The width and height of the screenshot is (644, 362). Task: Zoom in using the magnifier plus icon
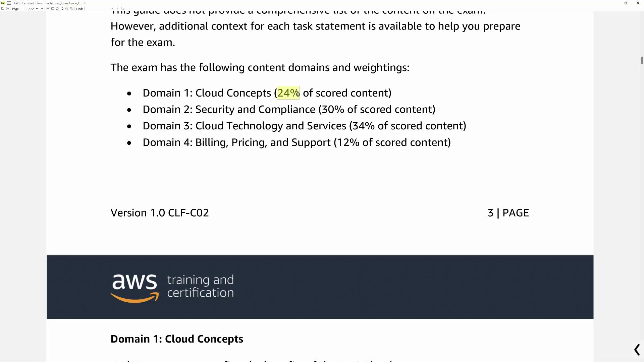point(71,9)
